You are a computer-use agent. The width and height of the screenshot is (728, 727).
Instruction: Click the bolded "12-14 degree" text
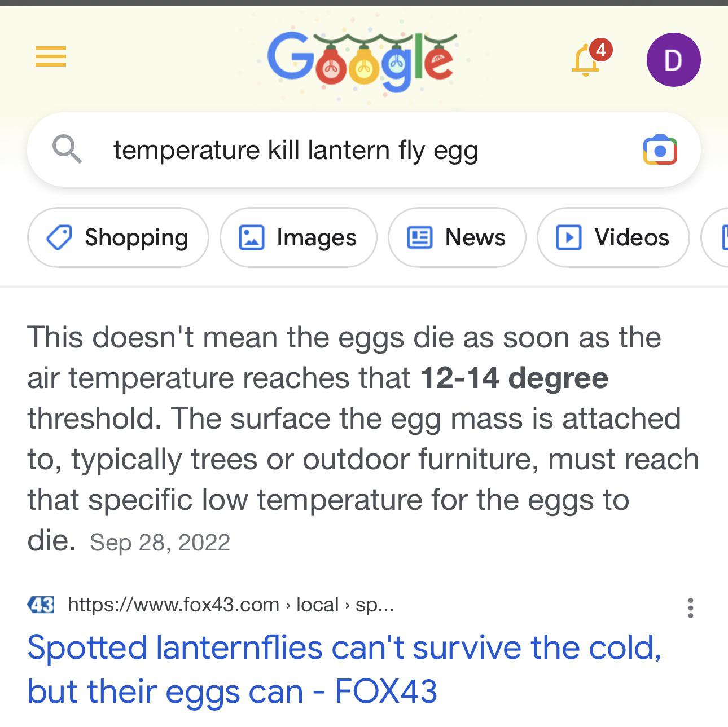(x=514, y=378)
